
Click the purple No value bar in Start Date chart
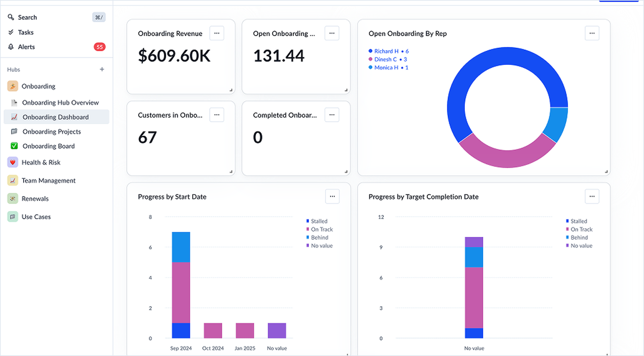pos(277,330)
